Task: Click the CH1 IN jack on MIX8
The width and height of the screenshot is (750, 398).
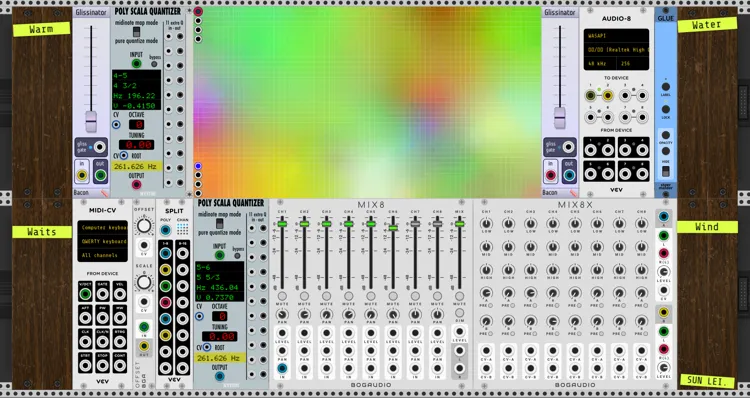Action: 282,368
